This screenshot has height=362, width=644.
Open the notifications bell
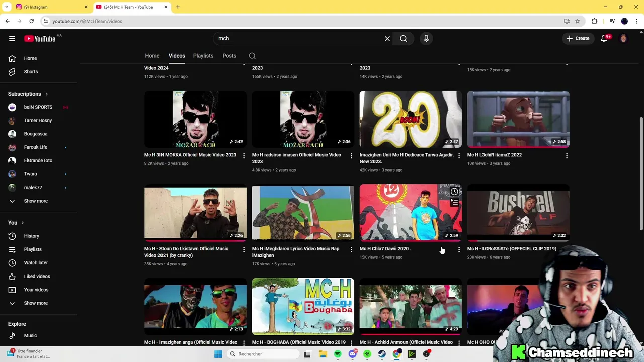tap(605, 38)
